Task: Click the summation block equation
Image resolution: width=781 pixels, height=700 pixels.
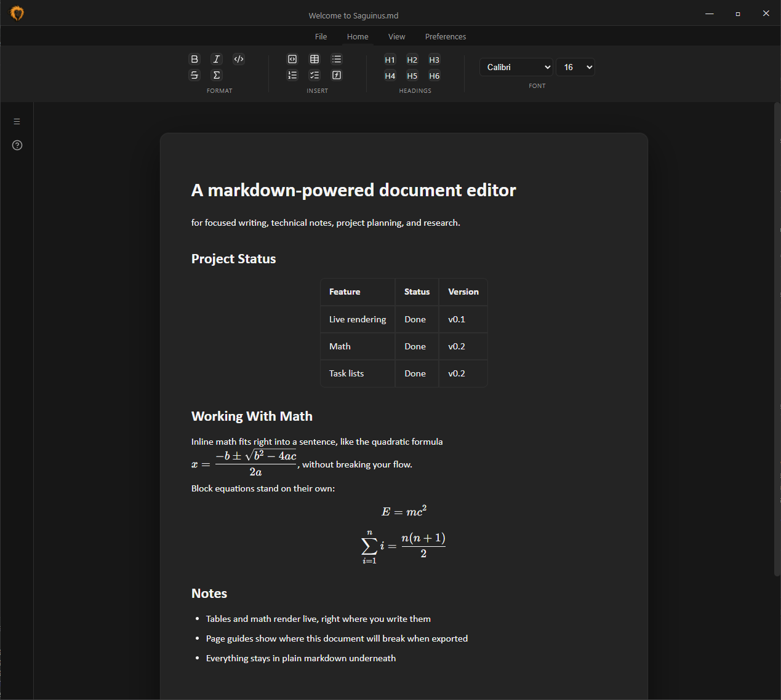Action: [404, 546]
